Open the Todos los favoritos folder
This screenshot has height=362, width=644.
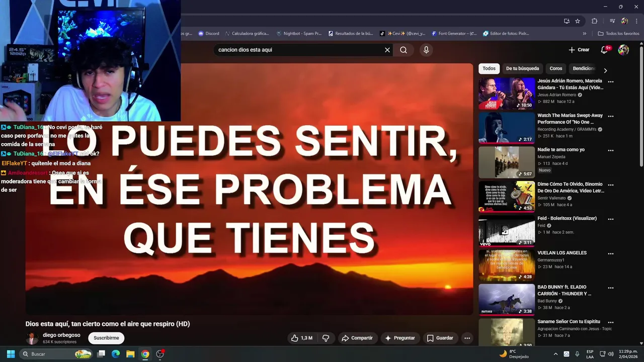click(618, 34)
